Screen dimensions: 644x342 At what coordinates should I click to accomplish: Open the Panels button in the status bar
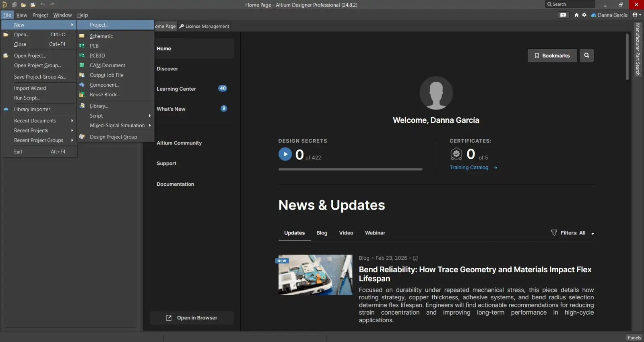pos(634,338)
